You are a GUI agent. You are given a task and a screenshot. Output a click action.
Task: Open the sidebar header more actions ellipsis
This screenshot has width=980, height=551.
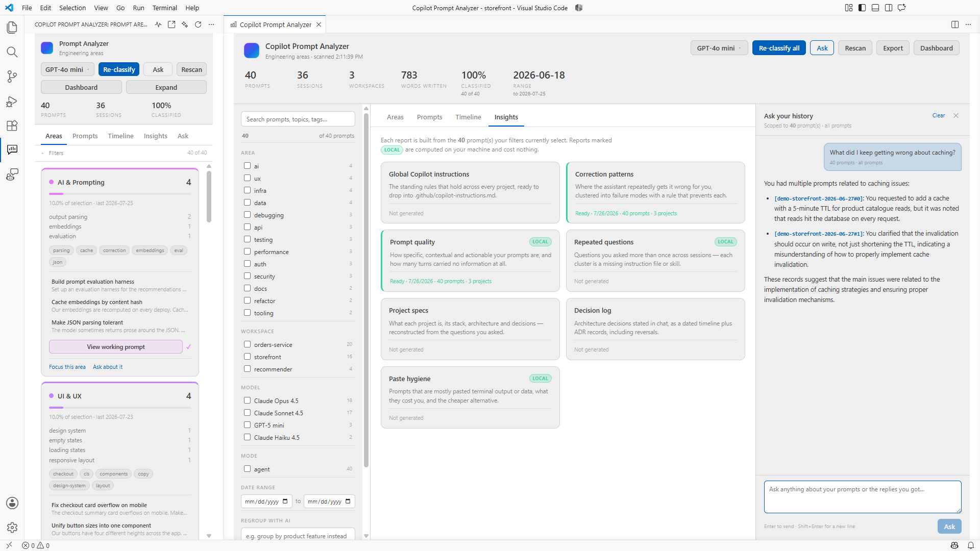pyautogui.click(x=211, y=24)
